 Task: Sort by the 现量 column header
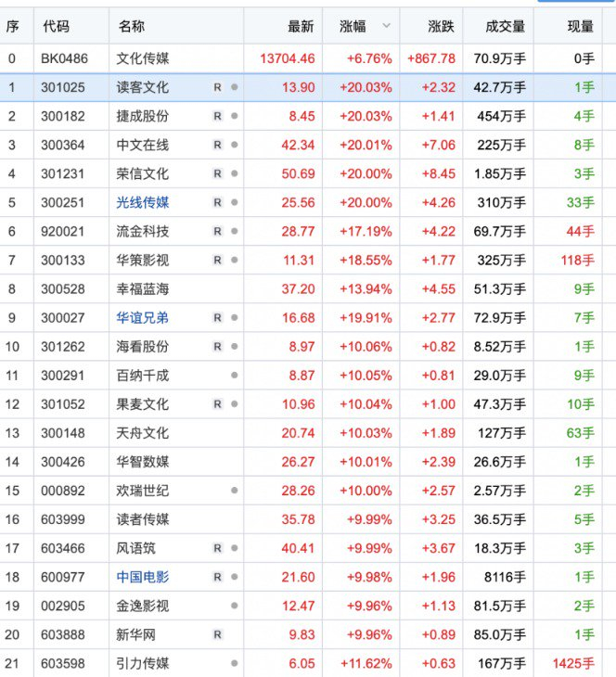click(x=581, y=26)
